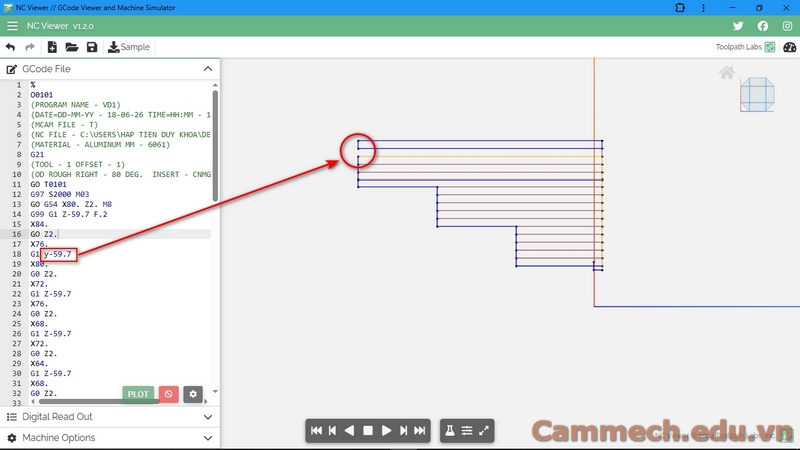800x450 pixels.
Task: Undo the last edit
Action: point(10,47)
